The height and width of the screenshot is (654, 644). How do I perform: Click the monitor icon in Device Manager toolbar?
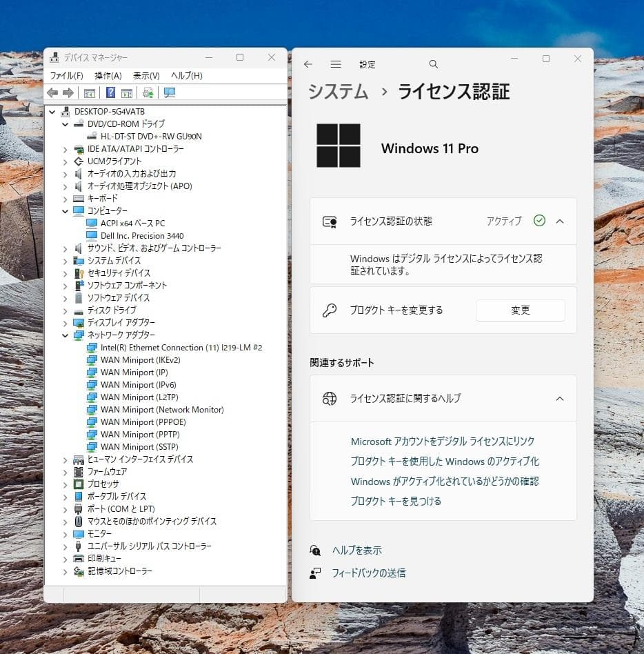(x=169, y=92)
